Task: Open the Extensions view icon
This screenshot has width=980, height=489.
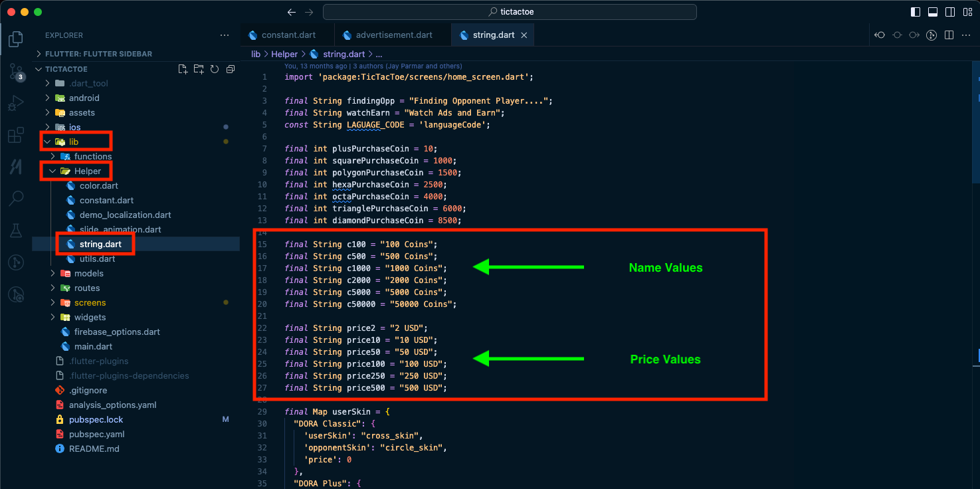Action: (16, 136)
